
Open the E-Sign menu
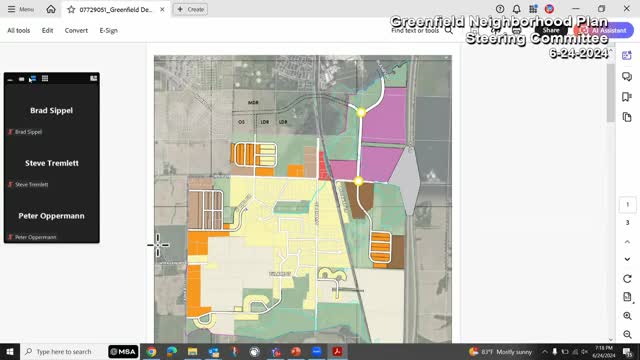(109, 30)
